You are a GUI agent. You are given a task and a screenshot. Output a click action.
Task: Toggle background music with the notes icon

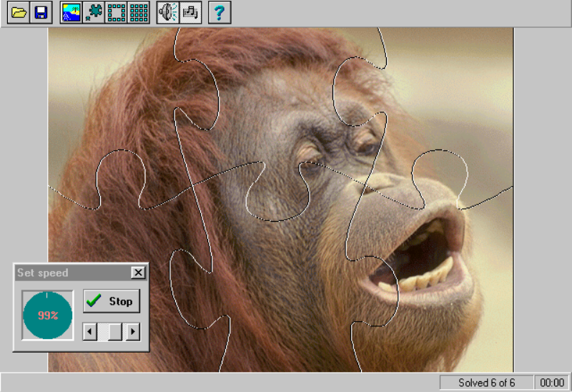coord(190,12)
